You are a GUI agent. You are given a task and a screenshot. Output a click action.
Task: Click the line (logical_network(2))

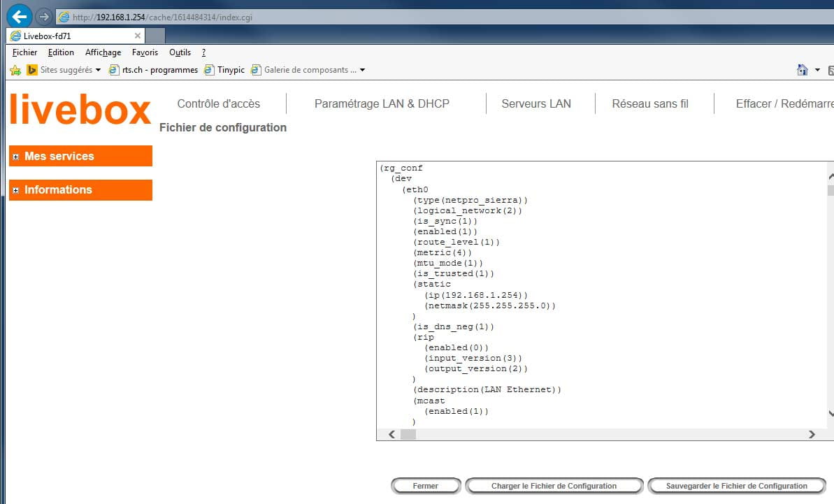(468, 210)
